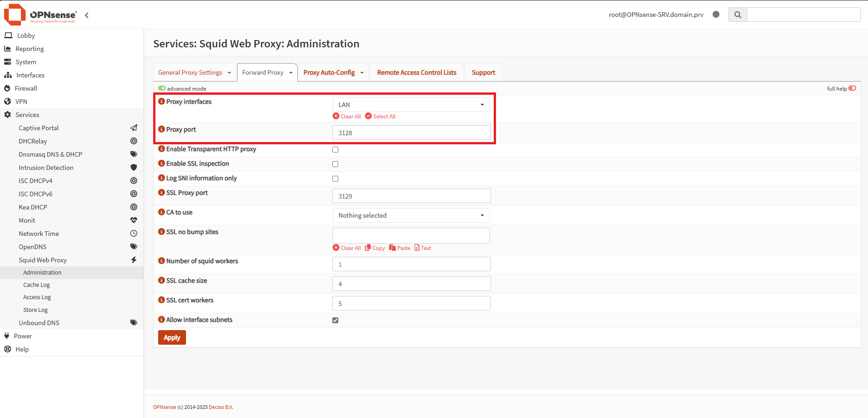Viewport: 868px width, 418px height.
Task: Click the Network Time clock icon
Action: pyautogui.click(x=134, y=234)
